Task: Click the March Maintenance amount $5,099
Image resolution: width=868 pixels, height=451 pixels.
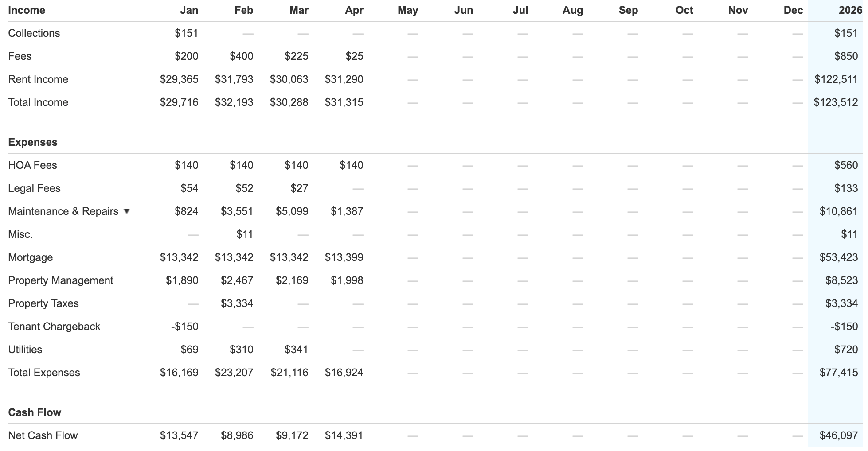Action: [x=292, y=211]
